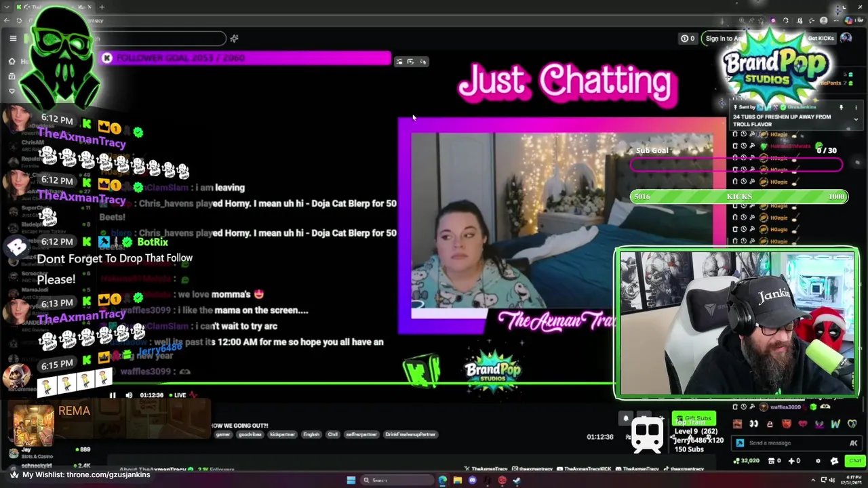Click the Get KICKs button
Viewport: 868px width, 488px height.
[821, 38]
